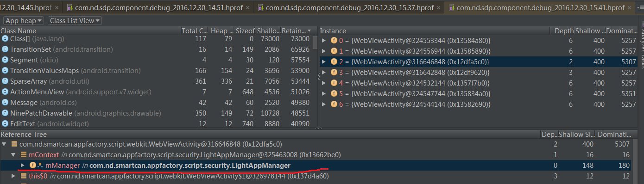Viewport: 644px width, 184px height.
Task: Expand instance 6 WebViewActivity@324544144
Action: pos(324,104)
